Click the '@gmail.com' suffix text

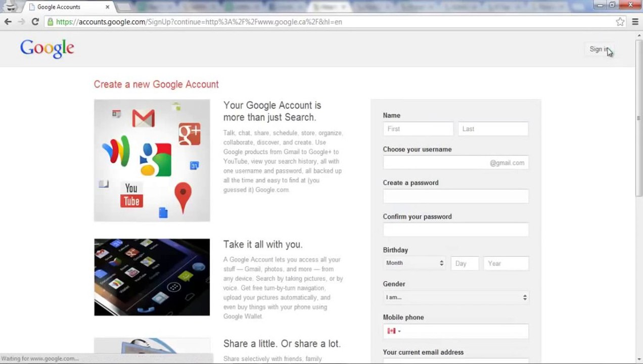click(x=507, y=163)
